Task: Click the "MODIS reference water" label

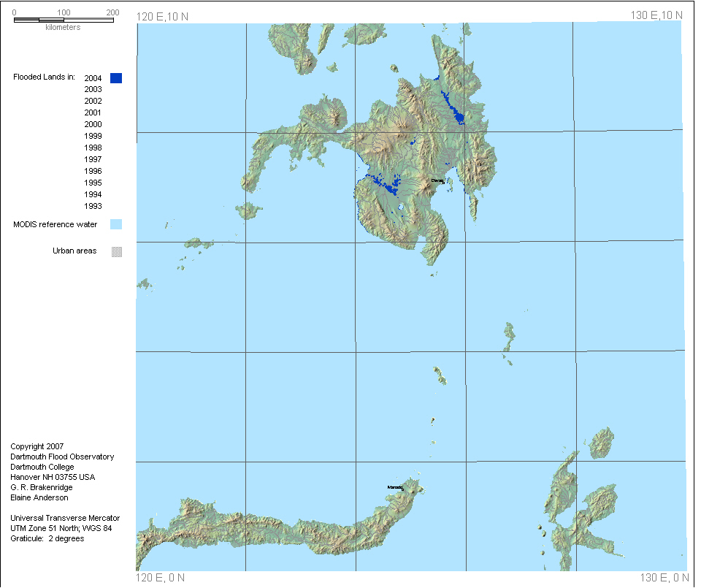Action: [x=55, y=225]
